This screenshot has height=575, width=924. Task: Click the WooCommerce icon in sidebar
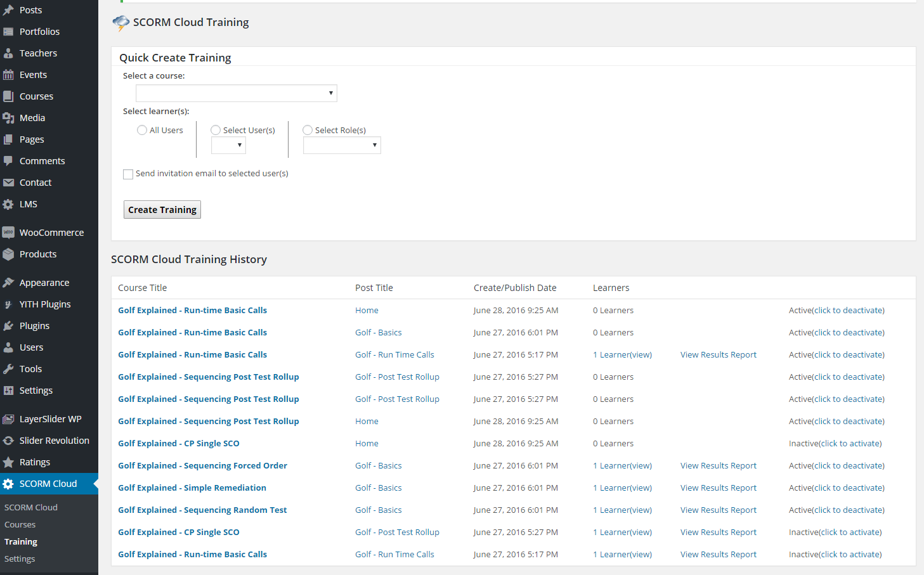coord(8,233)
